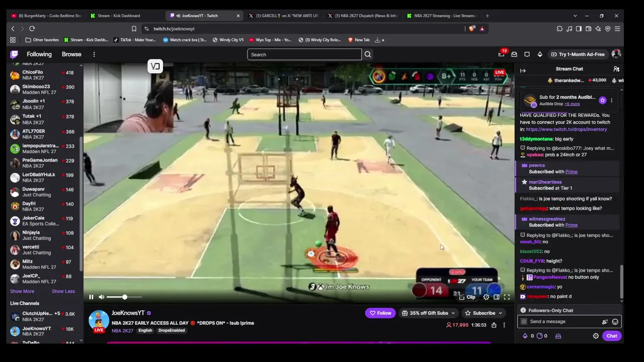Go to the Twitch home logo
This screenshot has width=644, height=362.
point(14,54)
